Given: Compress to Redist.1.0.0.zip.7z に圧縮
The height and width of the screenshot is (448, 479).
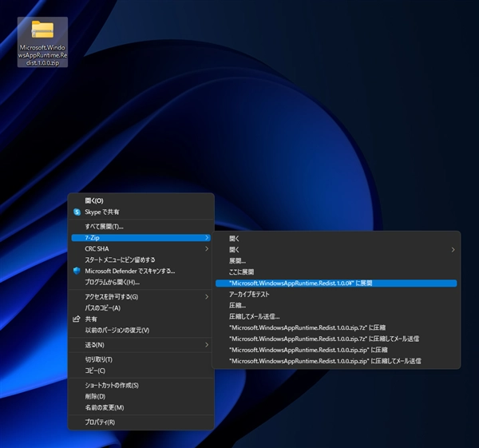Looking at the screenshot, I should (x=336, y=327).
